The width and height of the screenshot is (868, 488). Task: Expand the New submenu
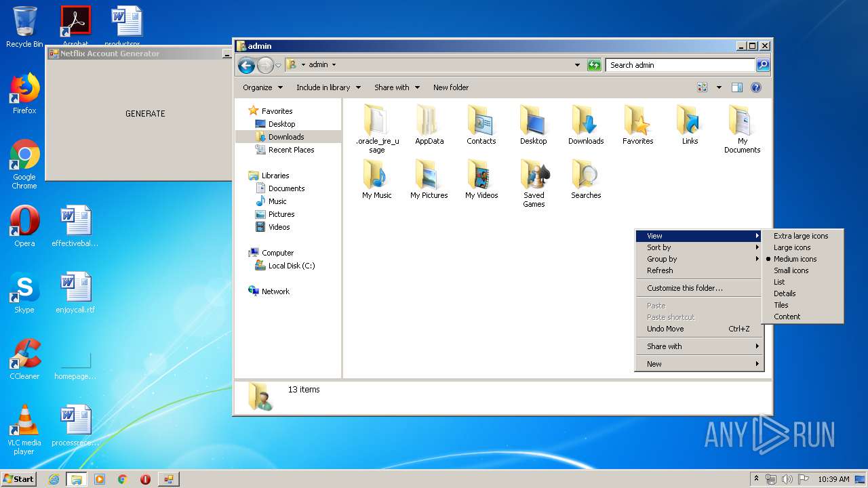[699, 364]
